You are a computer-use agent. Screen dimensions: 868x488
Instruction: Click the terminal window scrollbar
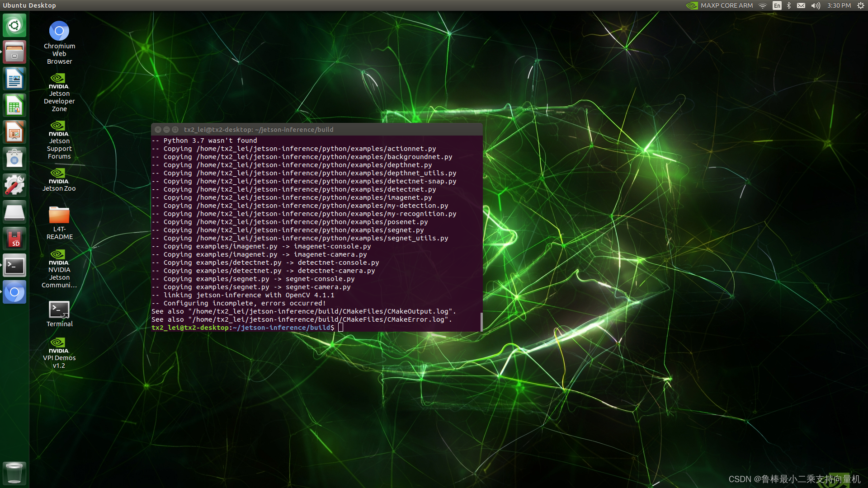pyautogui.click(x=481, y=322)
